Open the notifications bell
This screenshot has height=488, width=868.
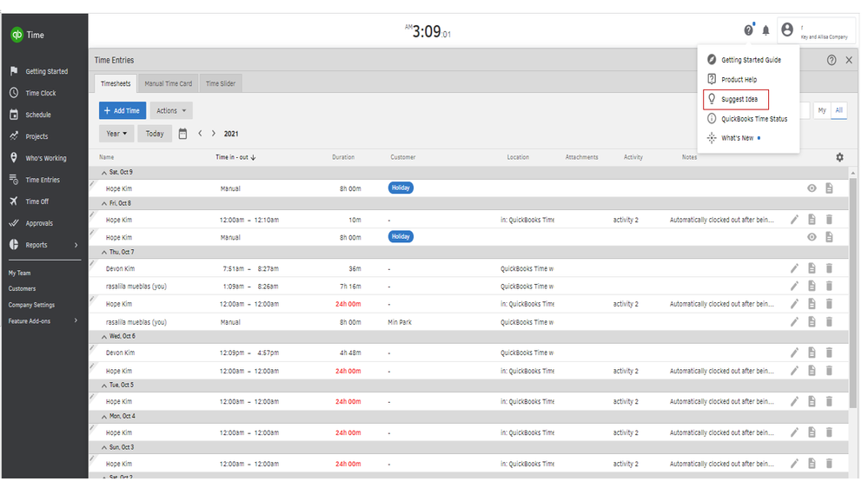pyautogui.click(x=765, y=30)
